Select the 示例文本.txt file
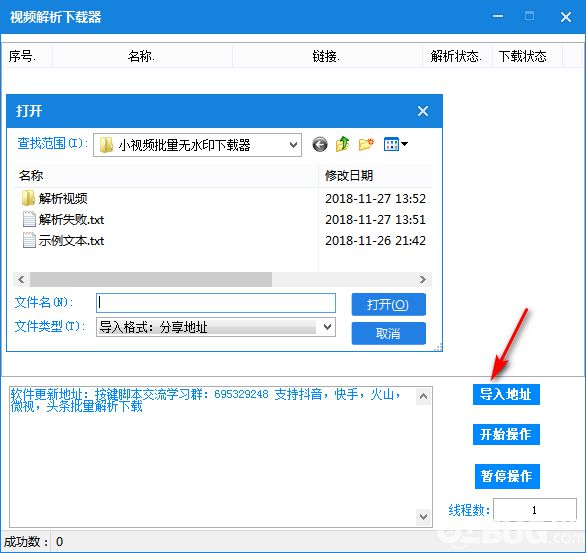This screenshot has width=586, height=553. point(63,241)
